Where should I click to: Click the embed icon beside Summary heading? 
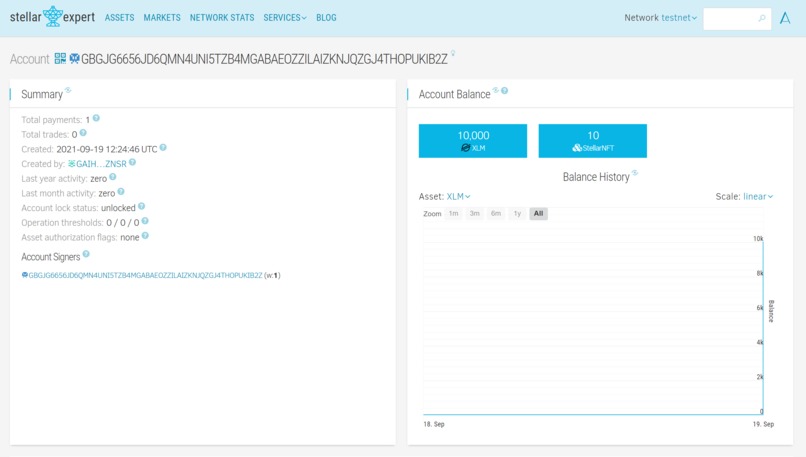click(68, 90)
